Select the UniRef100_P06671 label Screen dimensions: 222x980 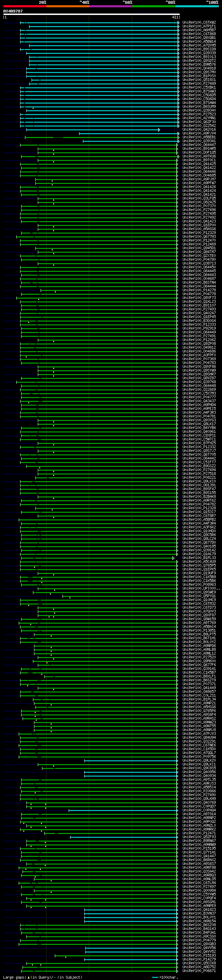coord(199,971)
